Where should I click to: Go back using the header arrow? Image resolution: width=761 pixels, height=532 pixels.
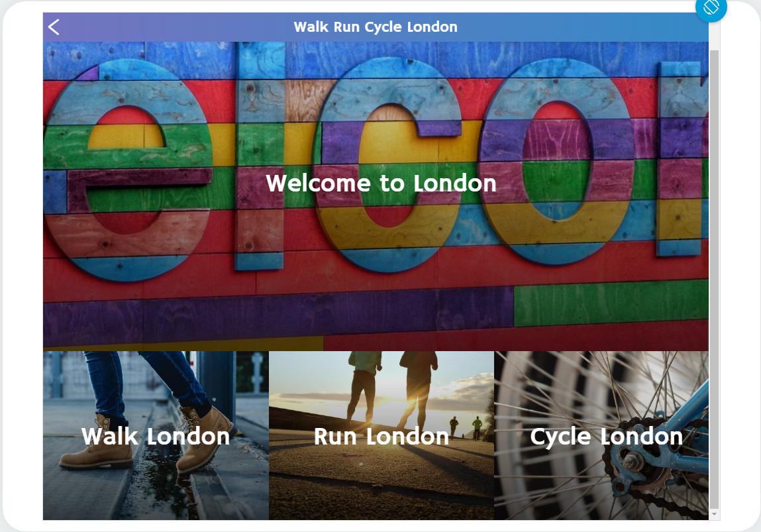click(54, 27)
